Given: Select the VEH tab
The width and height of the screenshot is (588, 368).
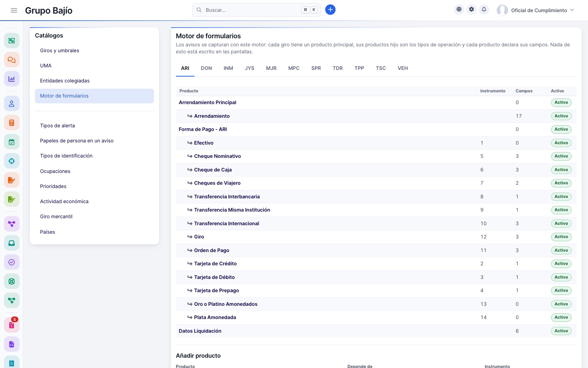Looking at the screenshot, I should pyautogui.click(x=403, y=68).
